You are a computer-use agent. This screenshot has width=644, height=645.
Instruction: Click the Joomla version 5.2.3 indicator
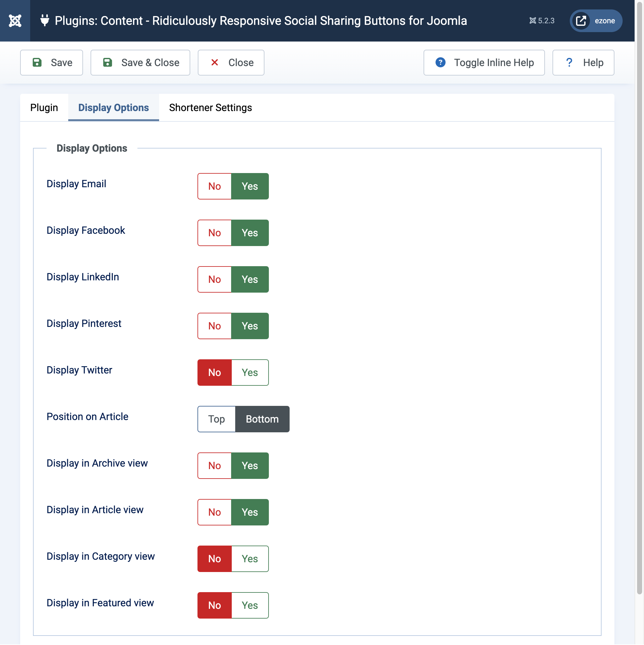[x=542, y=20]
